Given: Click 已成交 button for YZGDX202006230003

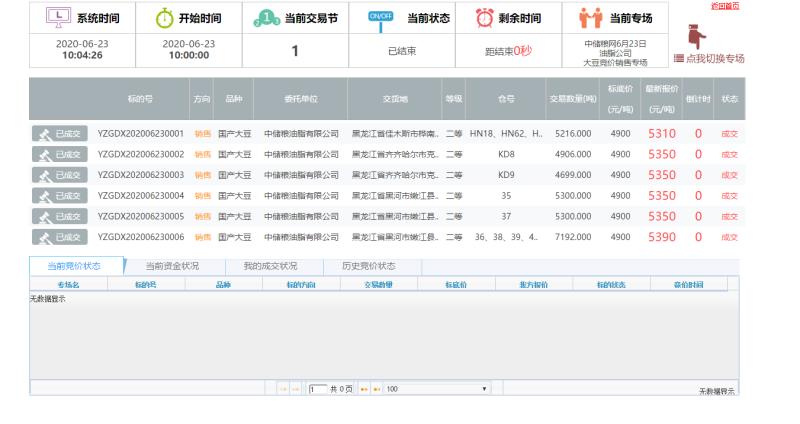Looking at the screenshot, I should tap(60, 175).
